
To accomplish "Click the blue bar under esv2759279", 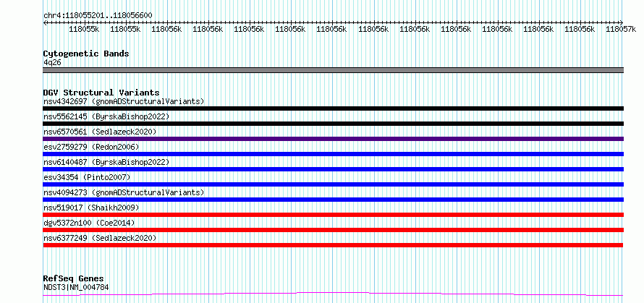I will 333,154.
